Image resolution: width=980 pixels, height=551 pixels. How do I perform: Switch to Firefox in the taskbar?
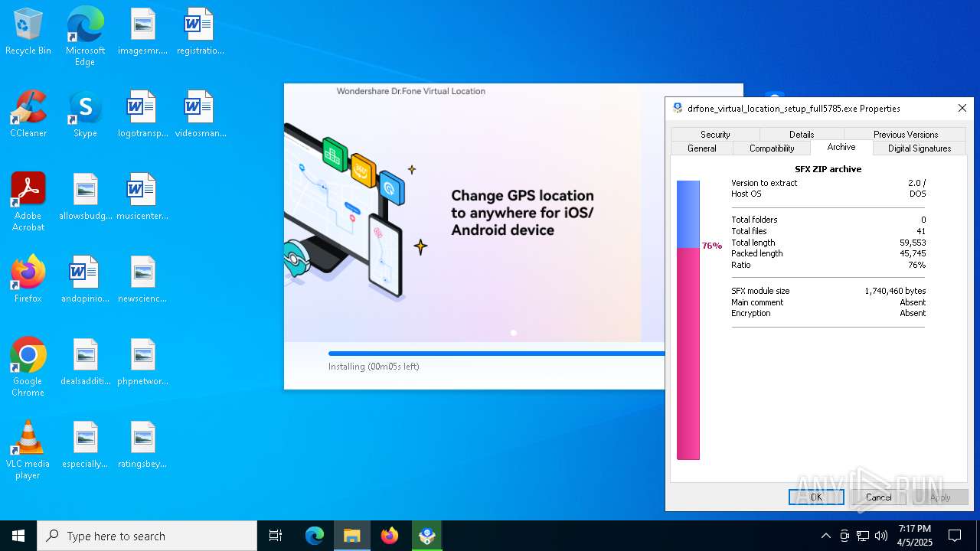[390, 536]
